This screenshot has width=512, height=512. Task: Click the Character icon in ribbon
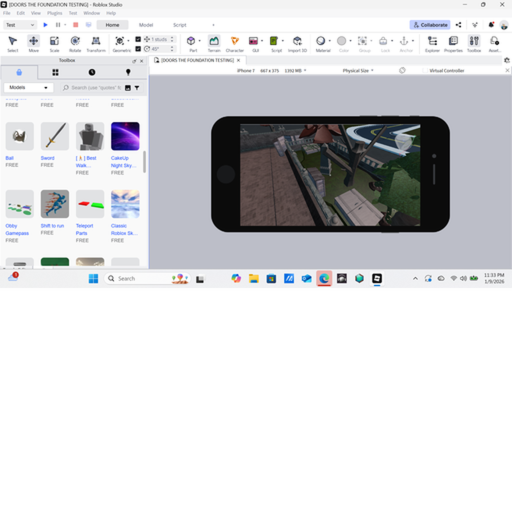point(235,44)
